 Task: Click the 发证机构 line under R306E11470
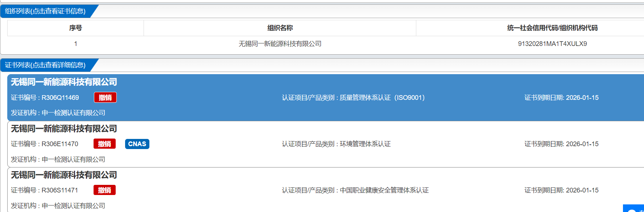(58, 160)
